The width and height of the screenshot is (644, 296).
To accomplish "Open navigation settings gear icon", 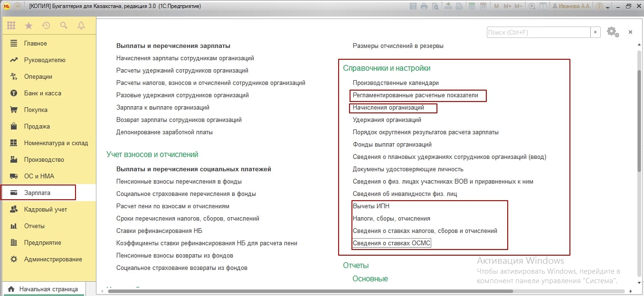I will (x=612, y=32).
